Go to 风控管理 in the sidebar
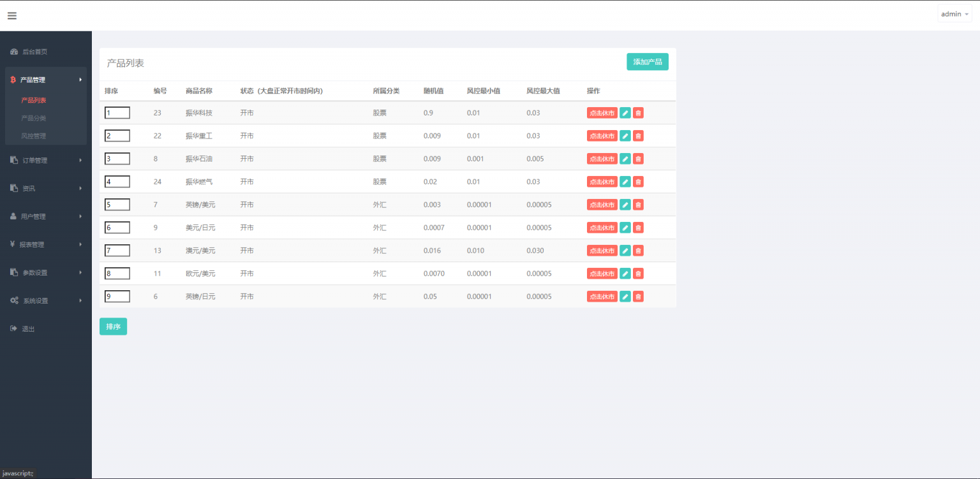This screenshot has height=479, width=980. [x=34, y=136]
